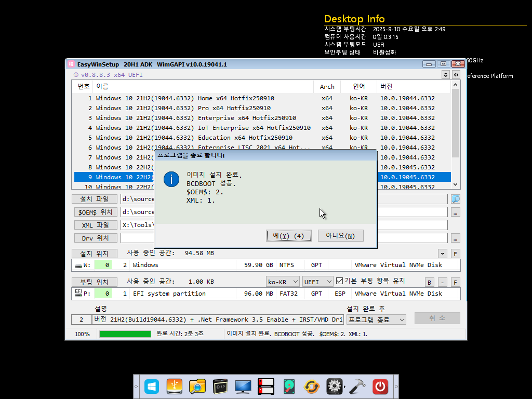Open the hard disk tool dock icon

click(x=289, y=387)
